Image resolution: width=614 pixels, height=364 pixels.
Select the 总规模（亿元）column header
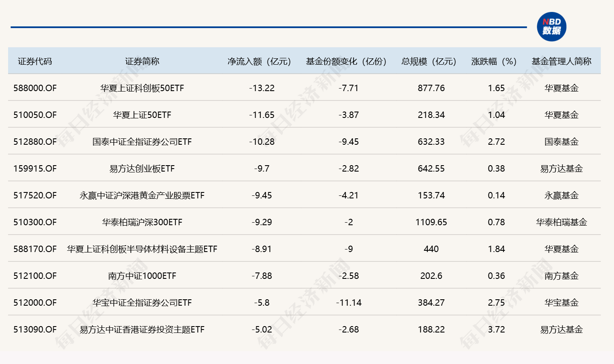(429, 61)
